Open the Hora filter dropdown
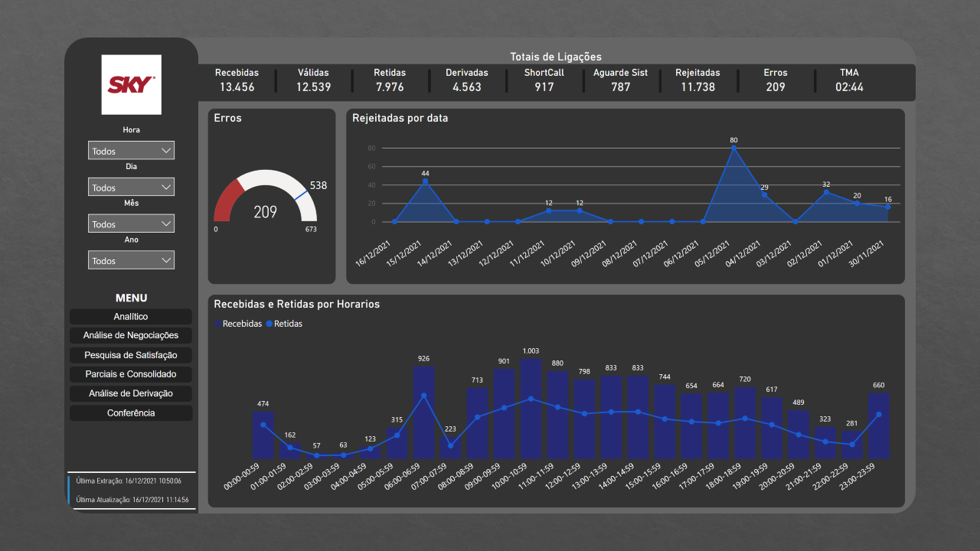980x551 pixels. click(x=131, y=151)
